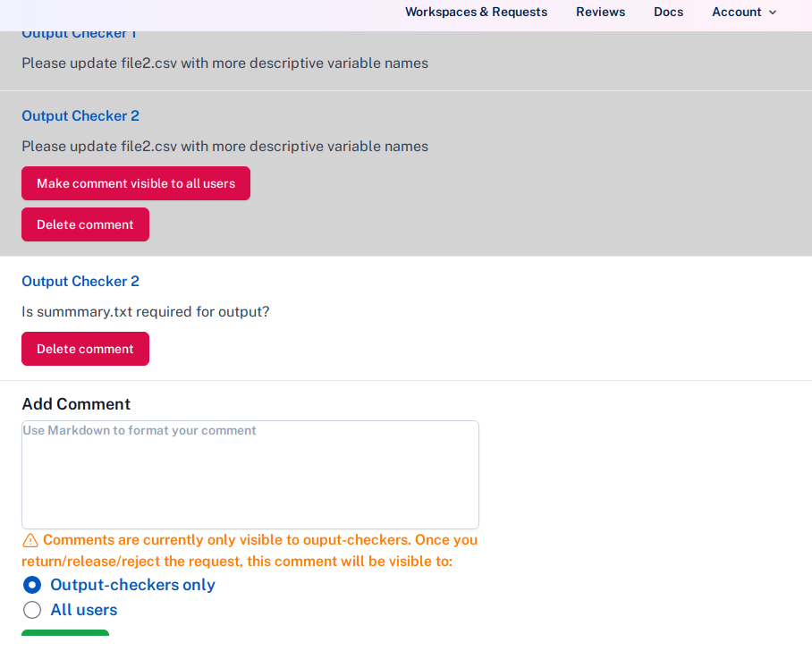
Task: Click Is summmary.txt required for output text
Action: 147,311
